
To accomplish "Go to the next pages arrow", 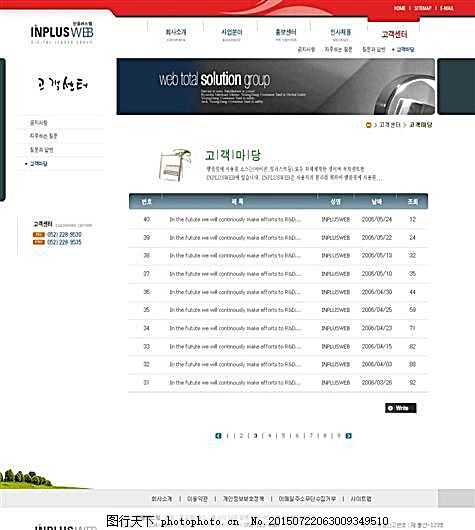I will tap(349, 436).
